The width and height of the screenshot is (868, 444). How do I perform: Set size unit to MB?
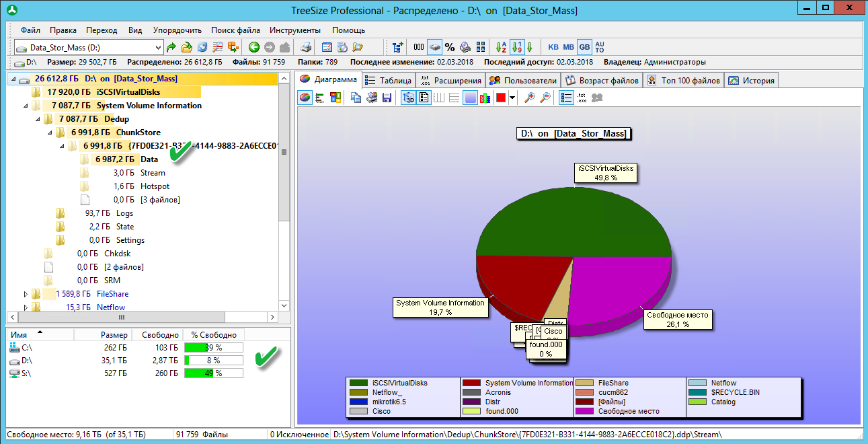pyautogui.click(x=569, y=47)
